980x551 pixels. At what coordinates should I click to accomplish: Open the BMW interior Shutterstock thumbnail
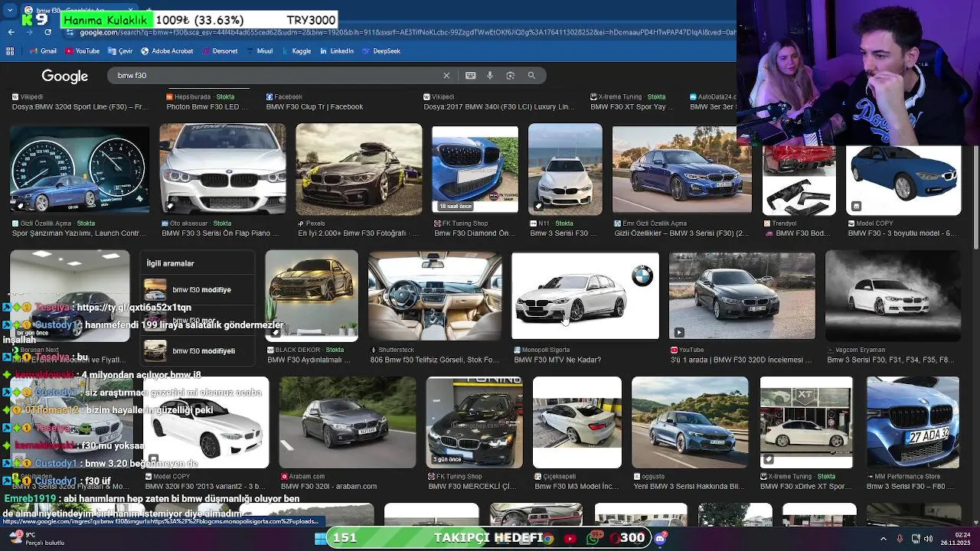coord(435,295)
